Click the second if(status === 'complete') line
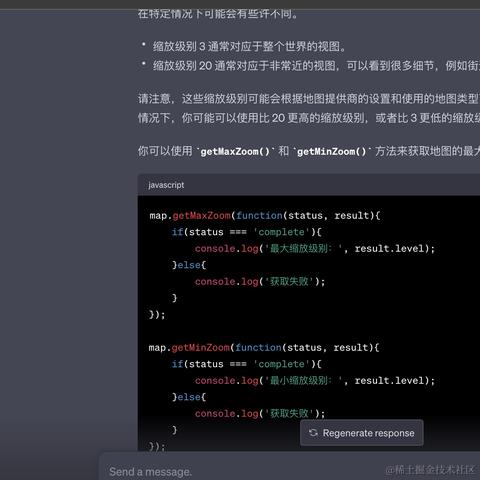The height and width of the screenshot is (480, 480). [x=246, y=364]
